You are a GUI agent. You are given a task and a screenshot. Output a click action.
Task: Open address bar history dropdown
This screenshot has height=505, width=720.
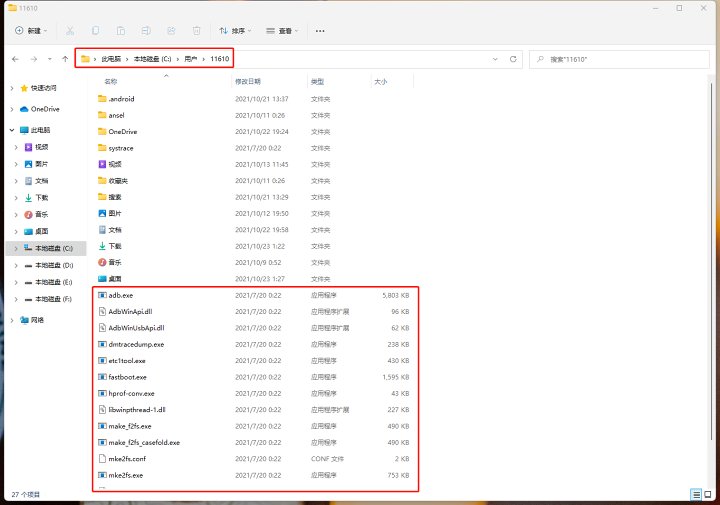pyautogui.click(x=495, y=59)
